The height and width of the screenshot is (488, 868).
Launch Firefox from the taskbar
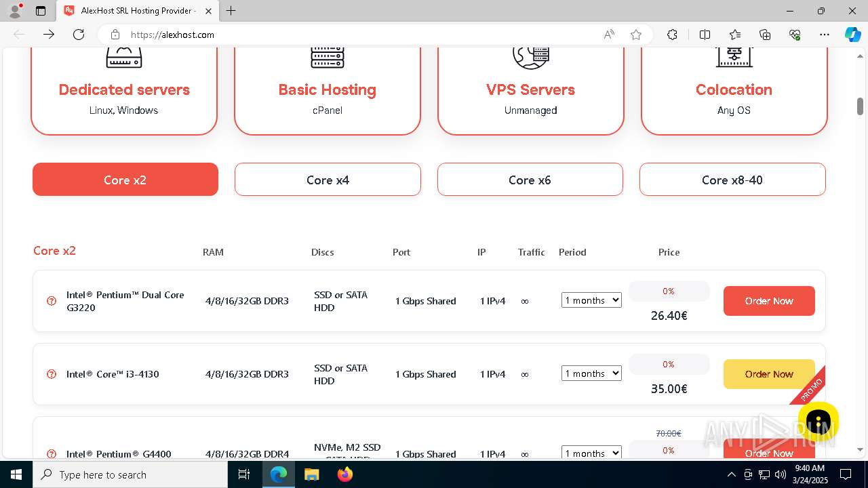click(344, 474)
